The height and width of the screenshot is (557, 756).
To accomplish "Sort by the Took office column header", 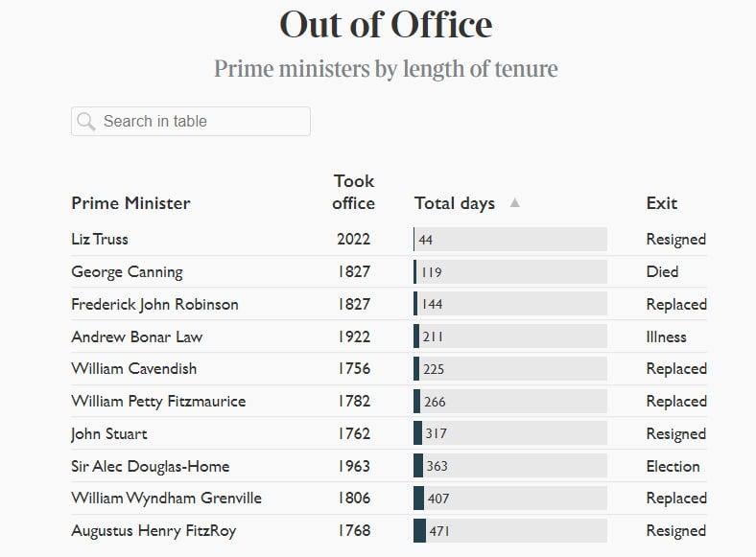I will tap(353, 192).
